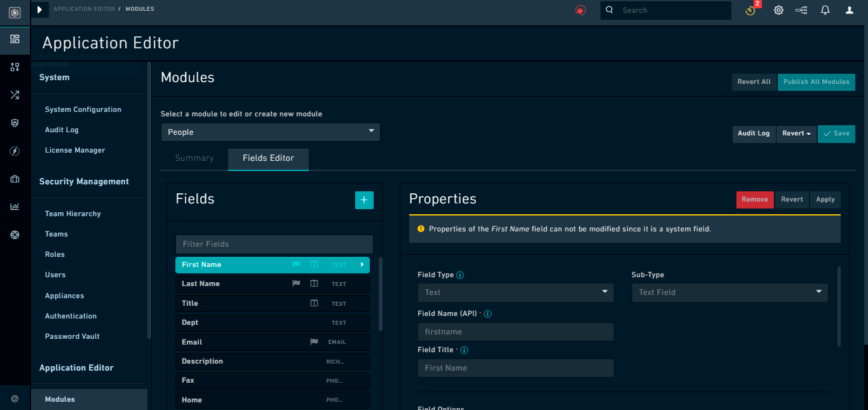Open the module selector showing People
The height and width of the screenshot is (410, 868).
[x=270, y=132]
